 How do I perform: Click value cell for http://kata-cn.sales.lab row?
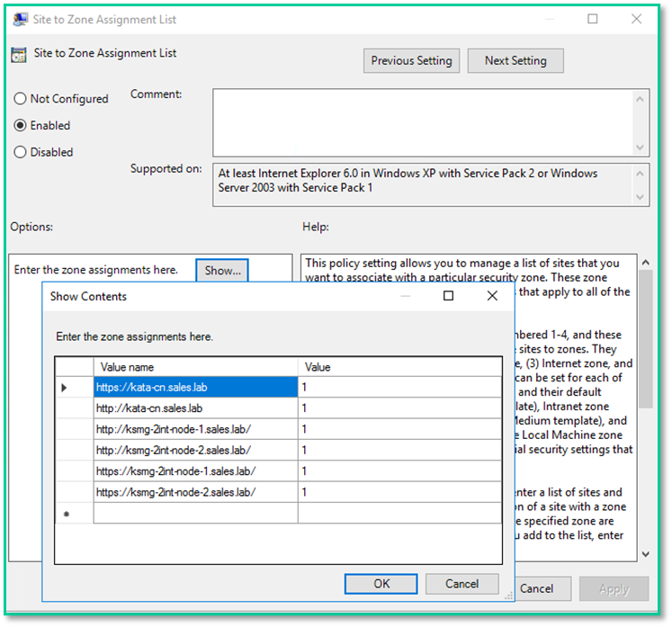pyautogui.click(x=399, y=408)
